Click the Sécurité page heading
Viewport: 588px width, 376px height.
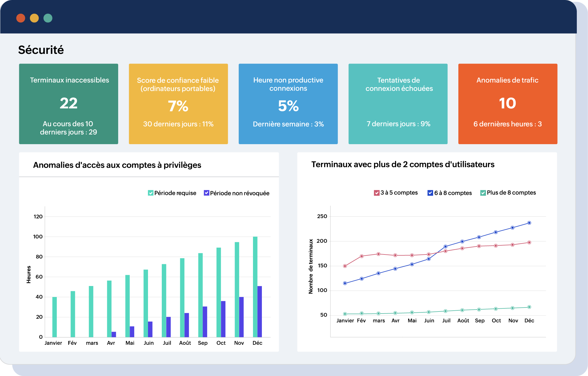pos(41,50)
